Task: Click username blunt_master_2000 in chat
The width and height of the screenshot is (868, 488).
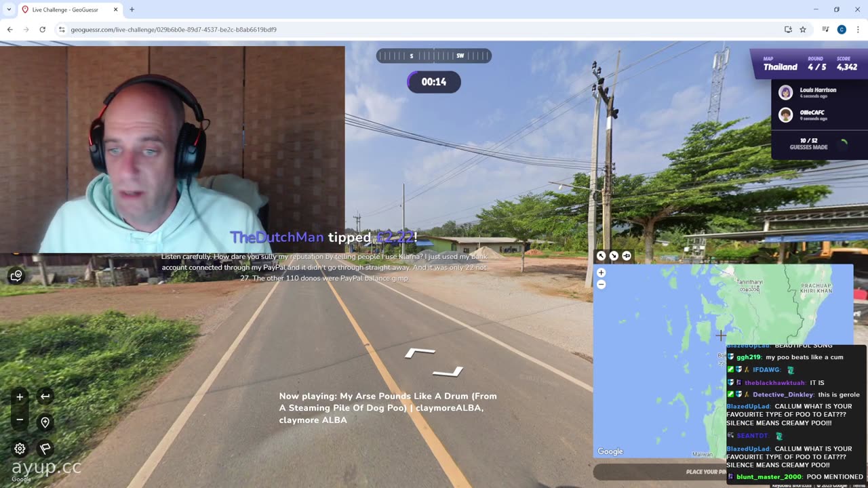Action: 769,476
